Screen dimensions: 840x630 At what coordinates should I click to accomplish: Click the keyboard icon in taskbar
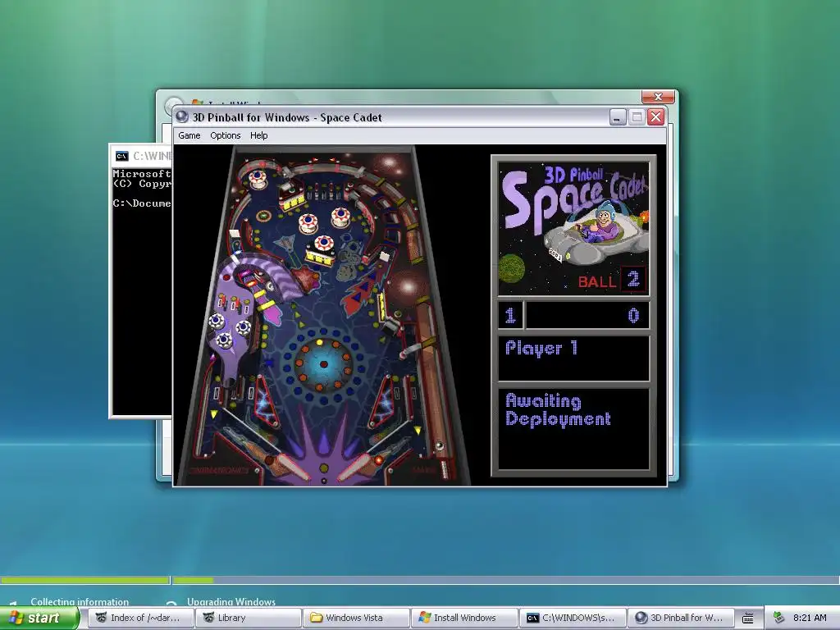[748, 619]
